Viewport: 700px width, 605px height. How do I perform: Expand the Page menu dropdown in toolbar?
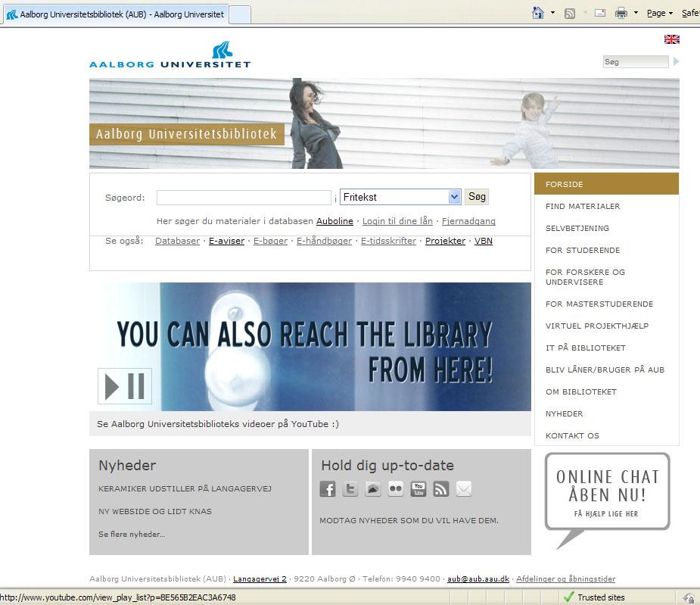pos(660,13)
